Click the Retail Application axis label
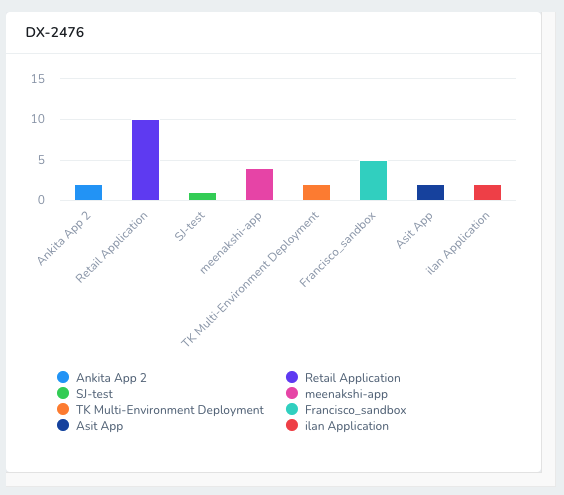The height and width of the screenshot is (495, 564). [112, 247]
